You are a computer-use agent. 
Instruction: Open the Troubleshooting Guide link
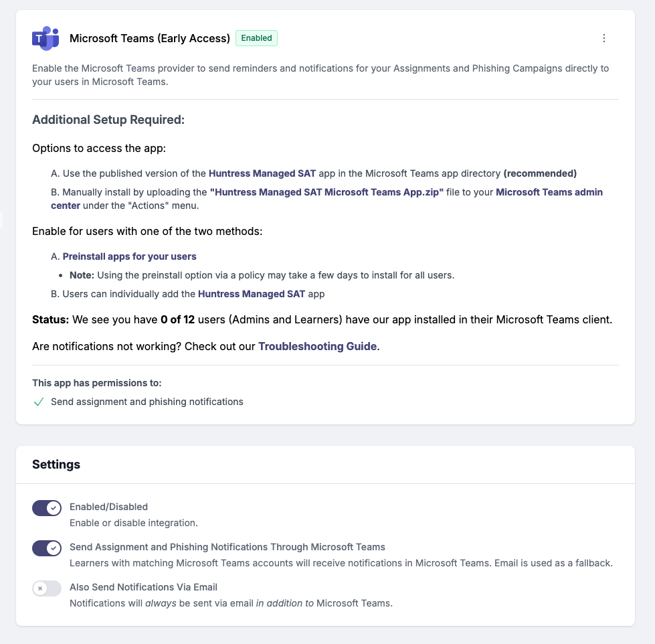click(318, 347)
